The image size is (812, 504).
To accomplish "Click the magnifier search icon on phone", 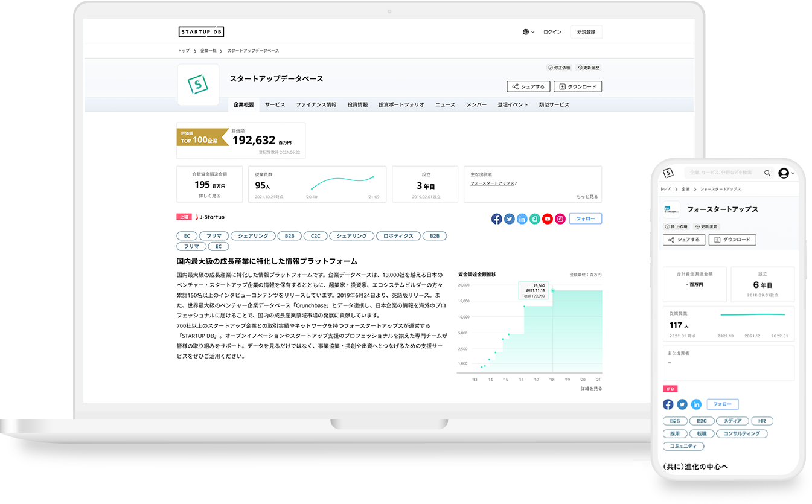I will (767, 173).
